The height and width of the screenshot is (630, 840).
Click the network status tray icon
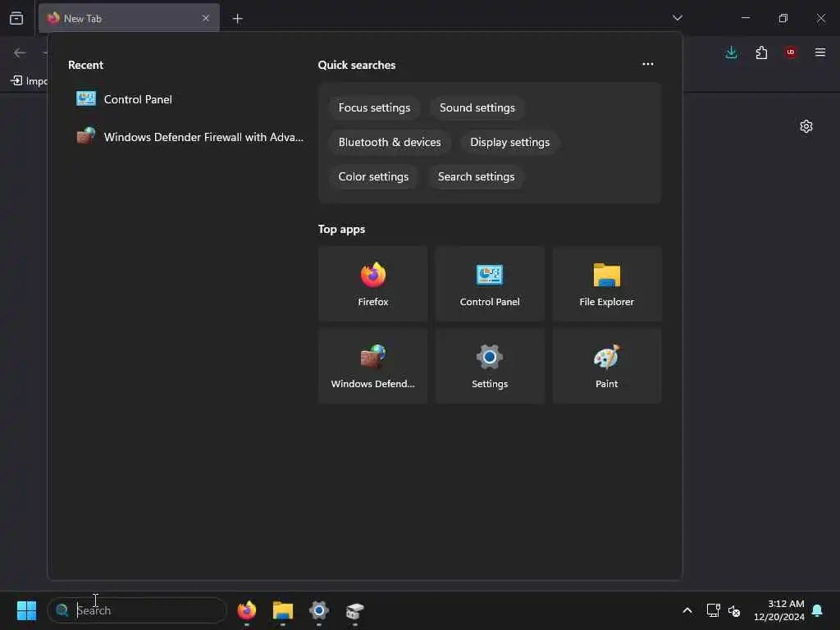(713, 610)
